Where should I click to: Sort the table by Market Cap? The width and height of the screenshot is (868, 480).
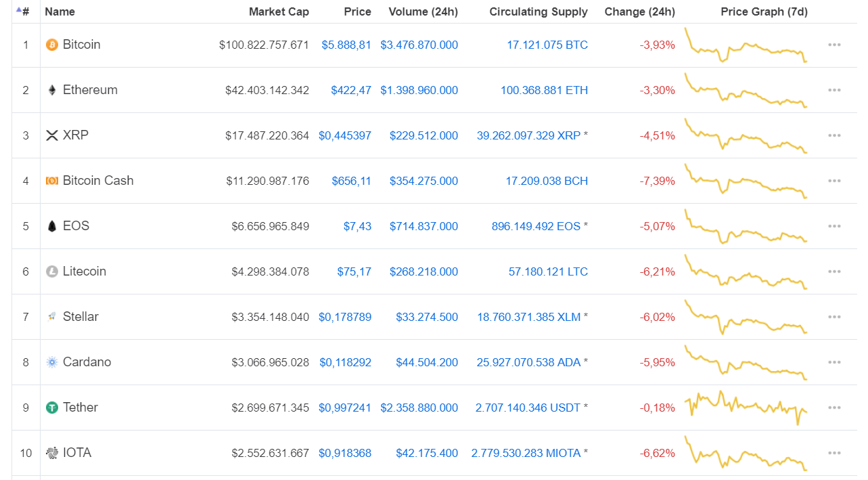pyautogui.click(x=279, y=12)
